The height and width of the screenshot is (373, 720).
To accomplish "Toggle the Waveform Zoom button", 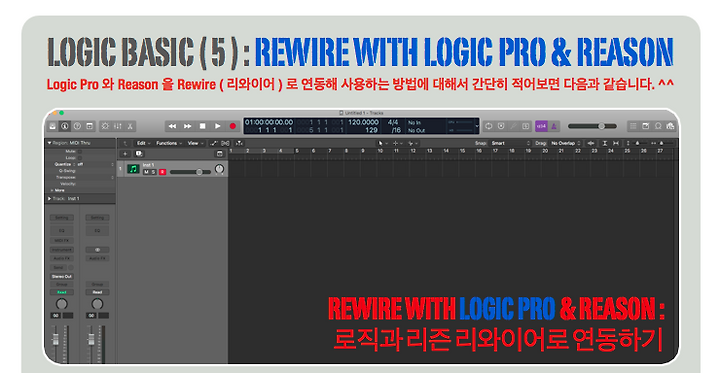I will point(591,143).
